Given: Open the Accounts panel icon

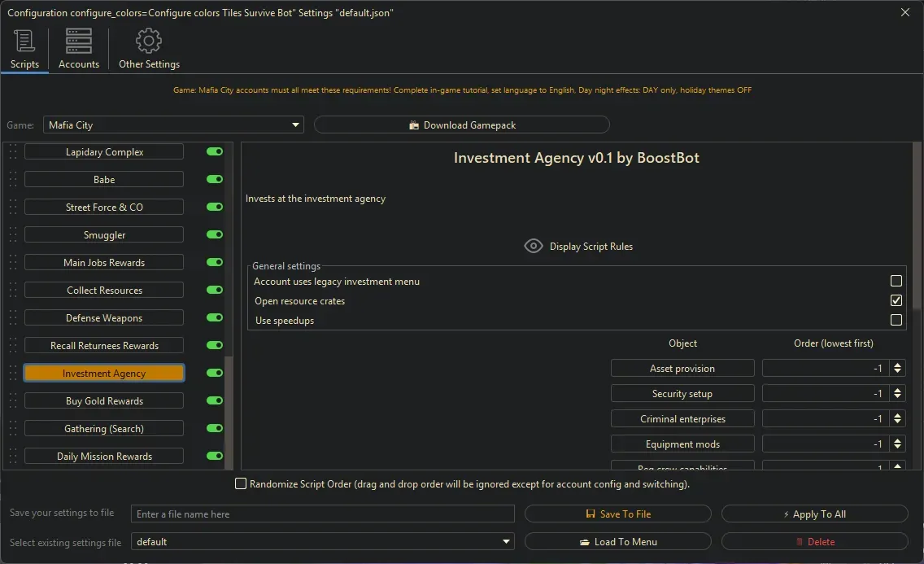Looking at the screenshot, I should (x=78, y=40).
